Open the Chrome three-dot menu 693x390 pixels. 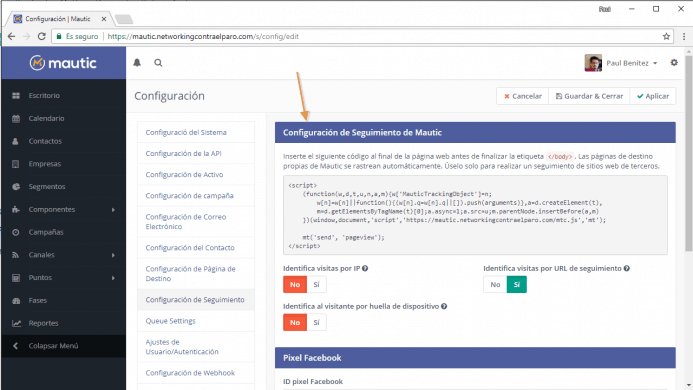pos(684,37)
